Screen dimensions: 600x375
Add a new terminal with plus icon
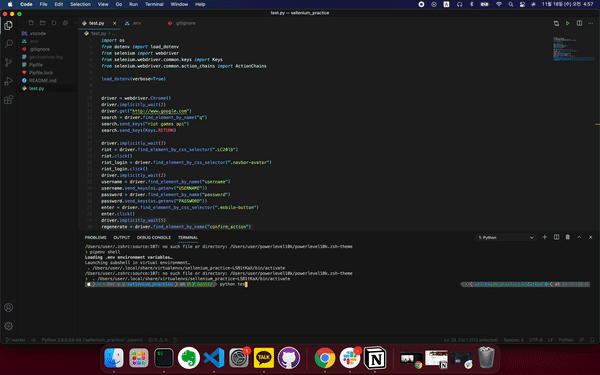point(545,237)
